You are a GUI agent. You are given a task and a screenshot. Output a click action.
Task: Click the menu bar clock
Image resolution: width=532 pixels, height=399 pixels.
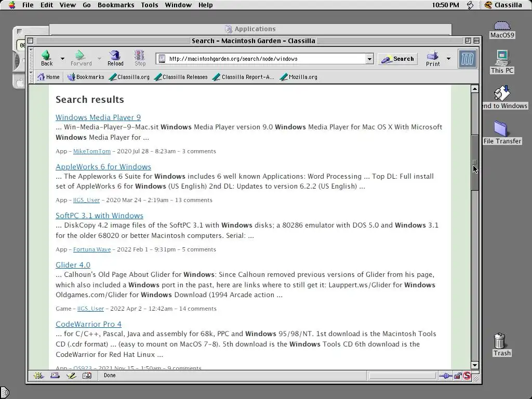point(445,5)
